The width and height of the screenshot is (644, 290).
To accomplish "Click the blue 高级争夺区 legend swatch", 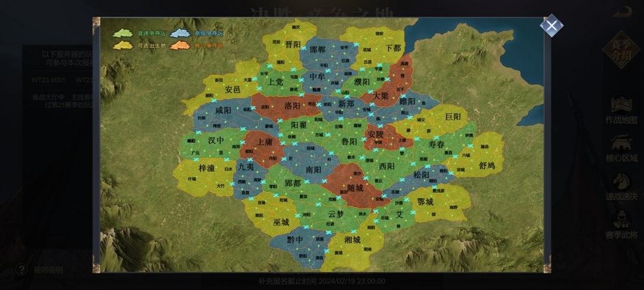I will [x=180, y=33].
